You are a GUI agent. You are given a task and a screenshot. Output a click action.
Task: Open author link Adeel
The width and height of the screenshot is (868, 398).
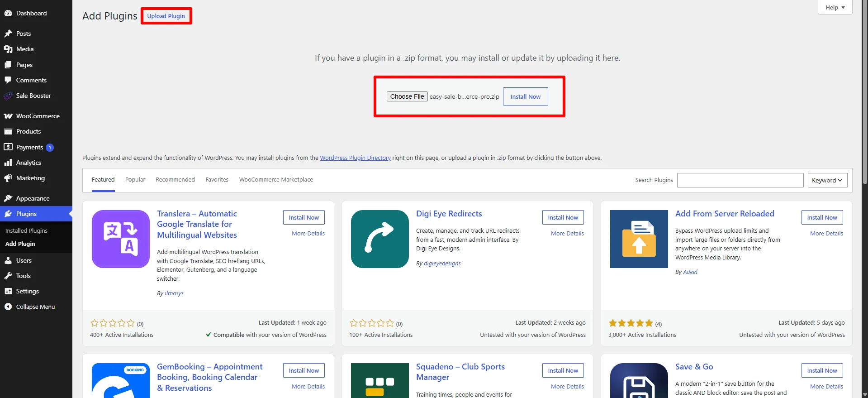[690, 272]
